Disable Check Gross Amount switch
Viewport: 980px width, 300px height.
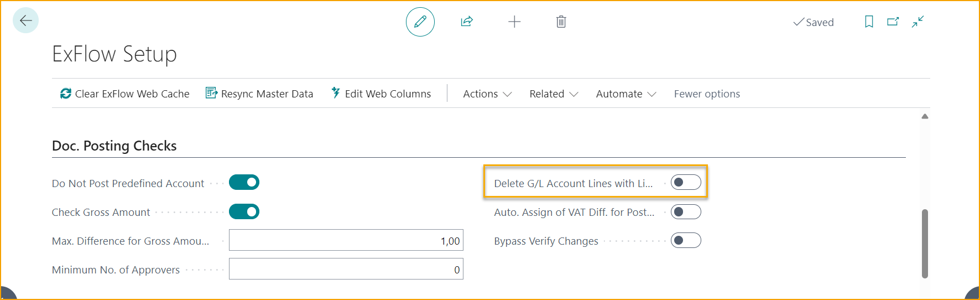[x=244, y=211]
